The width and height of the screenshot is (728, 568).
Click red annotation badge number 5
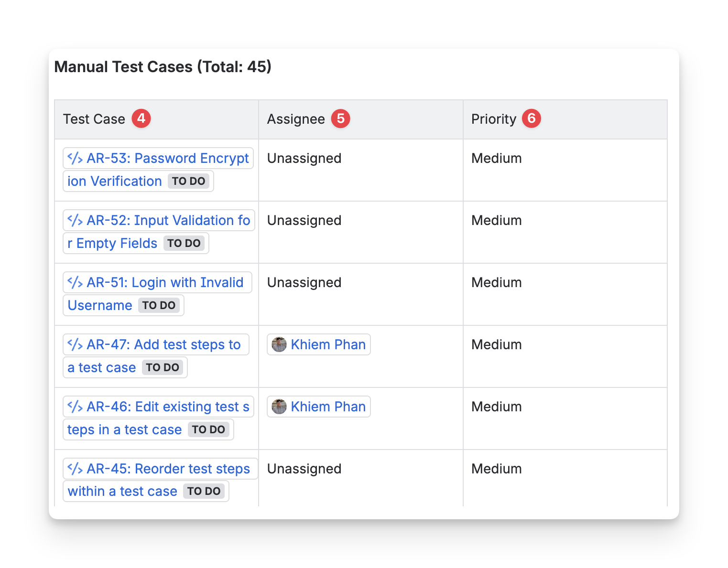[x=340, y=118]
